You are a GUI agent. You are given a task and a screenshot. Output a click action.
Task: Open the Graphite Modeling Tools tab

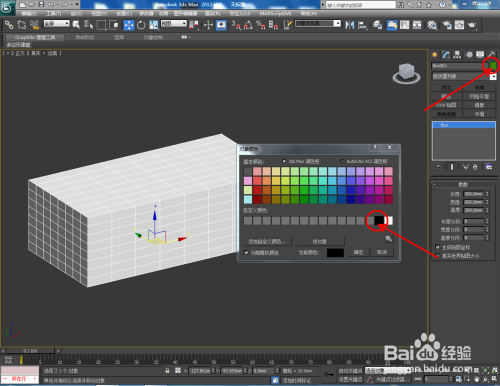[35, 37]
